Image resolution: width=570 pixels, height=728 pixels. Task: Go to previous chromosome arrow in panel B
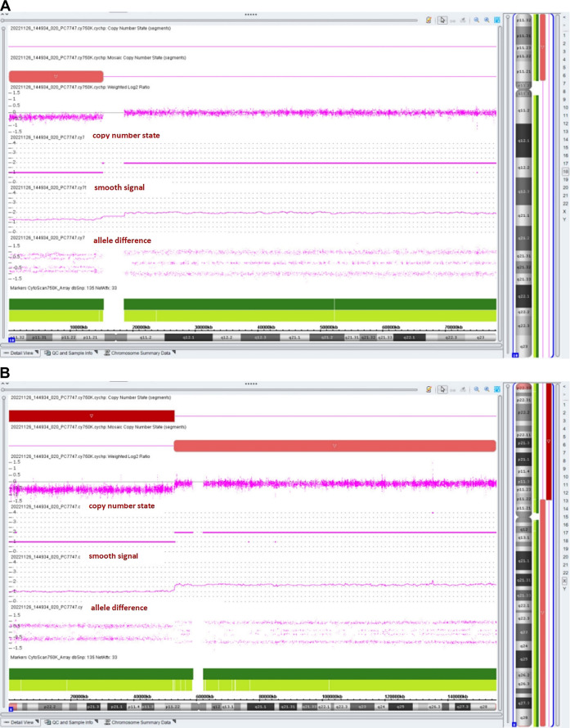click(564, 387)
